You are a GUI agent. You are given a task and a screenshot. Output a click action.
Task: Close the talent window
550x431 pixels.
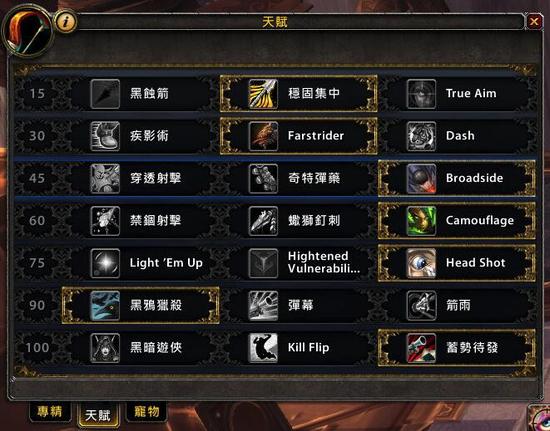pyautogui.click(x=534, y=22)
